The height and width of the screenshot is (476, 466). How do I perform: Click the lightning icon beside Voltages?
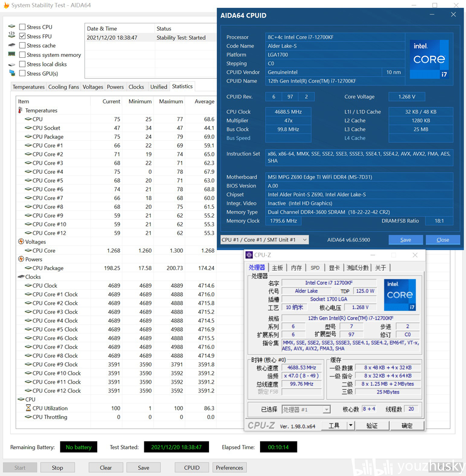(21, 242)
